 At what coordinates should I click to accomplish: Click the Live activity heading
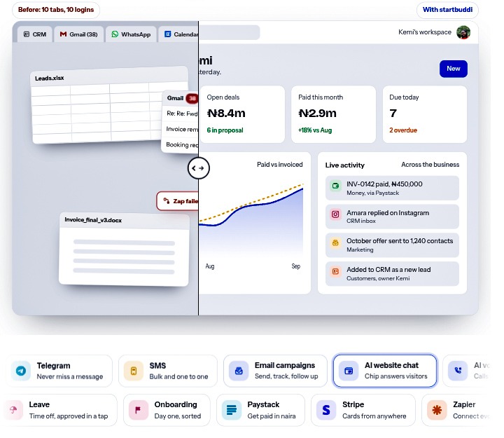click(344, 165)
